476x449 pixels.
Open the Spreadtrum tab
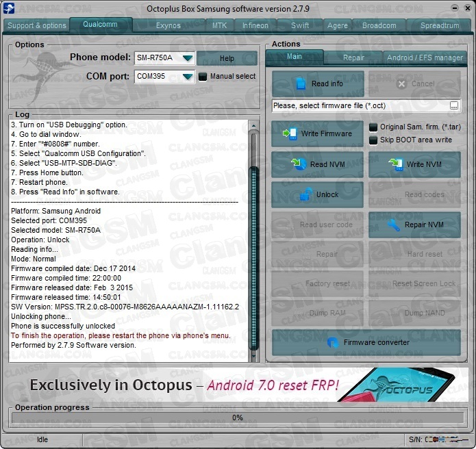pyautogui.click(x=440, y=25)
